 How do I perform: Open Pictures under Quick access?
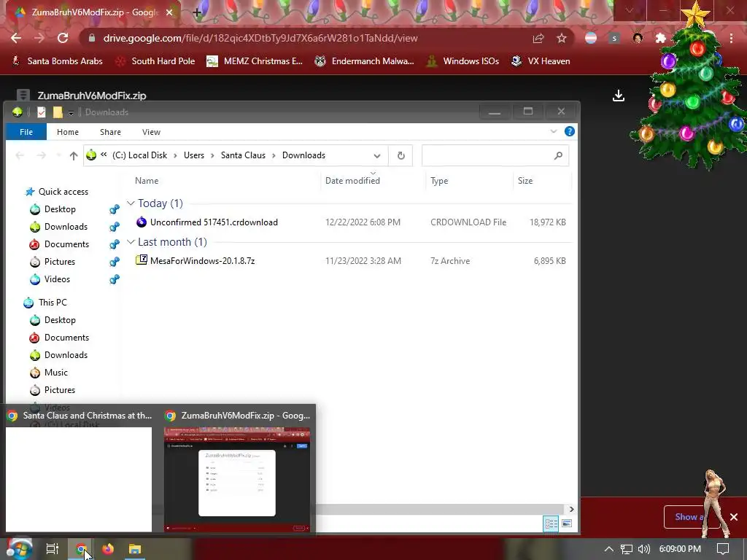point(52,262)
